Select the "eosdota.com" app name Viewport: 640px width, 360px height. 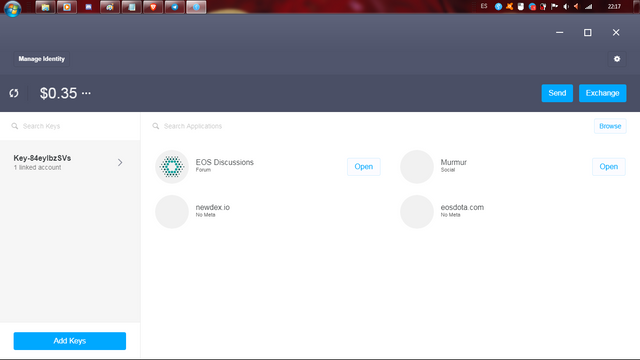pos(462,207)
